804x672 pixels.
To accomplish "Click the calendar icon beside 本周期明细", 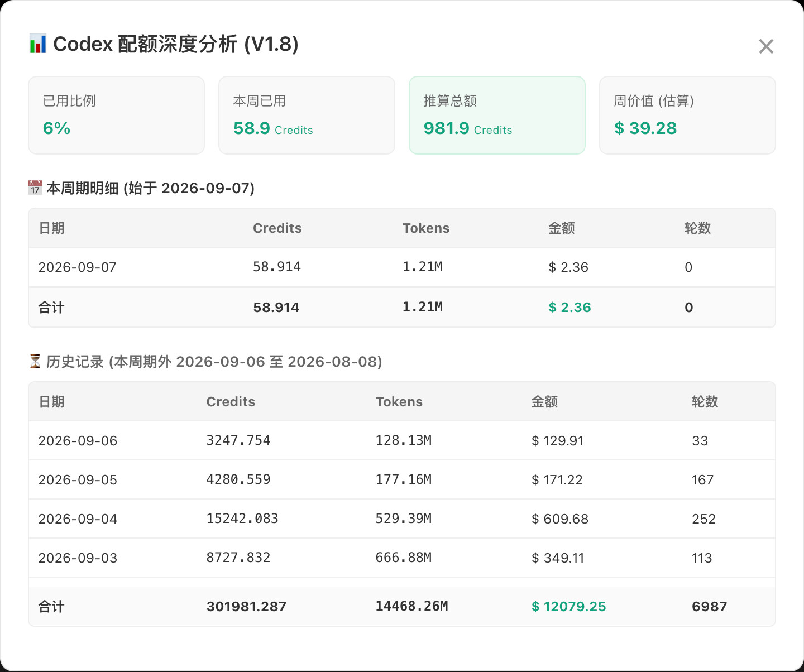I will 35,188.
